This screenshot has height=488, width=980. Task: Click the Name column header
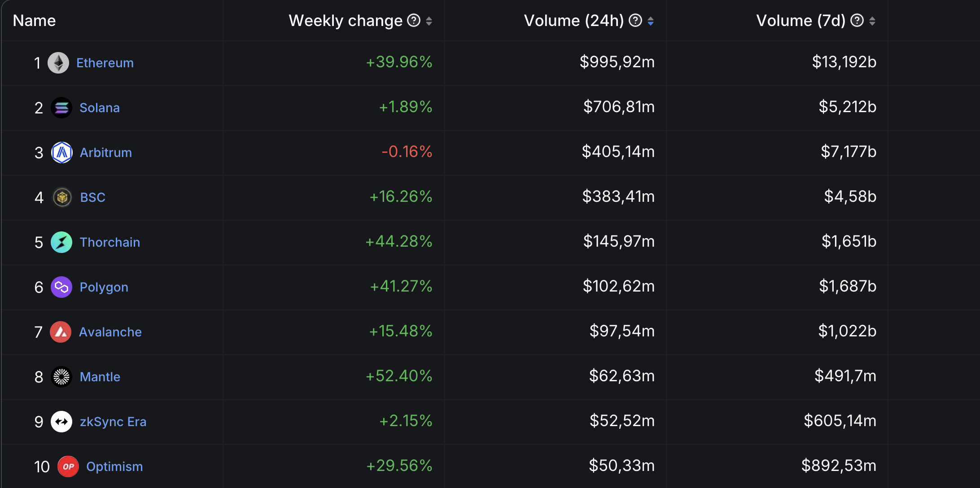[x=35, y=21]
